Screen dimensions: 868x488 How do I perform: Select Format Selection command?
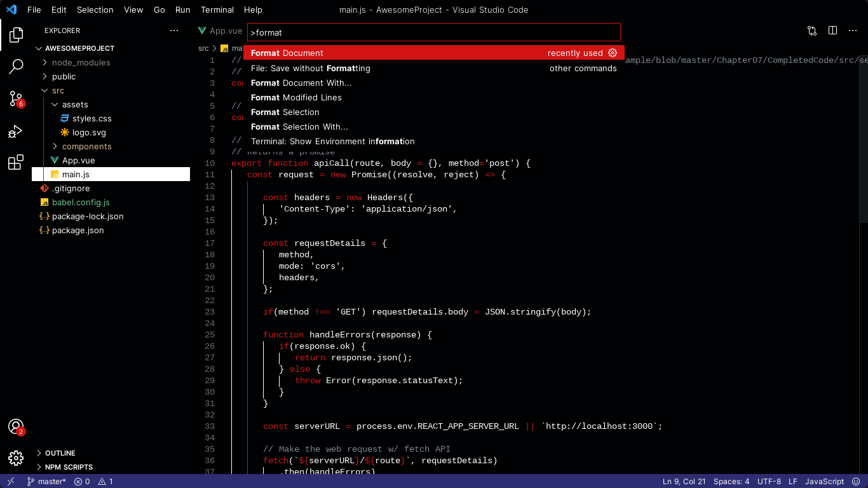[x=434, y=112]
